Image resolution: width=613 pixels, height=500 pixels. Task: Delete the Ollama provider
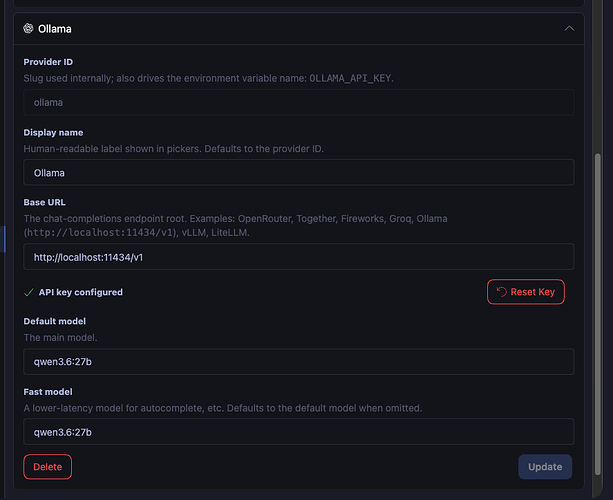(x=48, y=467)
